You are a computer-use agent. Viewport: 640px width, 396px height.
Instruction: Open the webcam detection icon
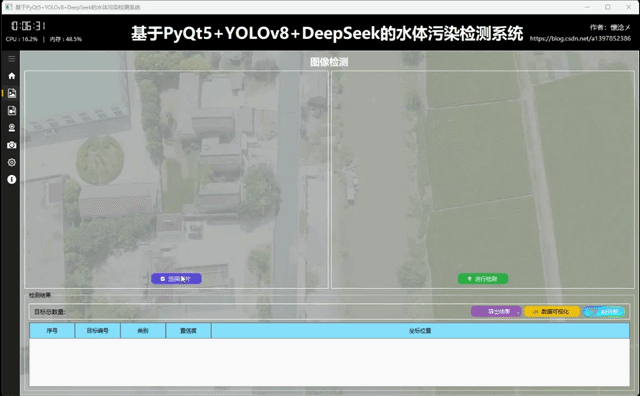pos(11,128)
